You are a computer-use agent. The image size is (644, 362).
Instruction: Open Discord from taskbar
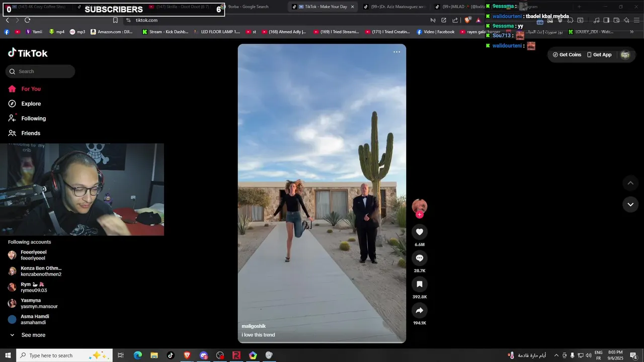point(204,355)
